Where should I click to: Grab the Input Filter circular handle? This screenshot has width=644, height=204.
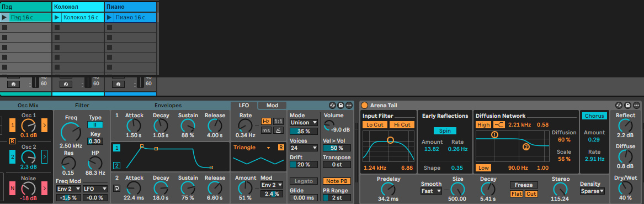pos(390,140)
